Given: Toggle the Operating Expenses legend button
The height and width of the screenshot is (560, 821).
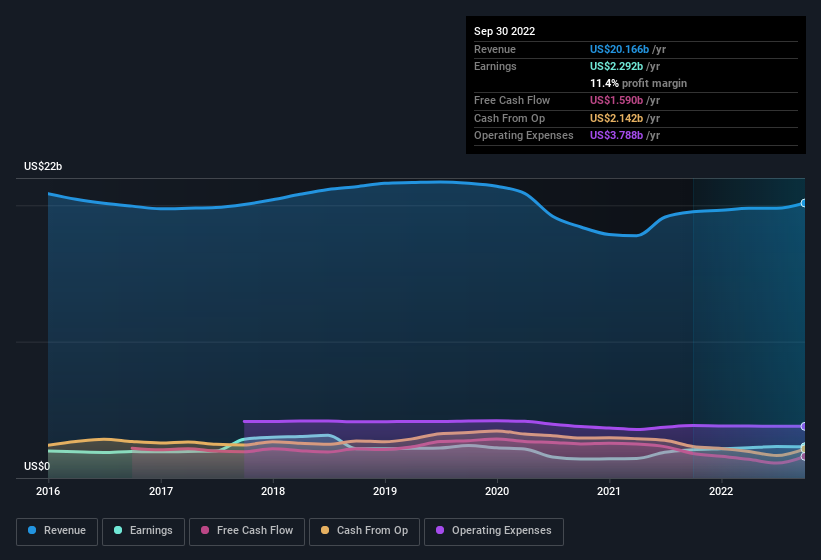Looking at the screenshot, I should tap(494, 532).
